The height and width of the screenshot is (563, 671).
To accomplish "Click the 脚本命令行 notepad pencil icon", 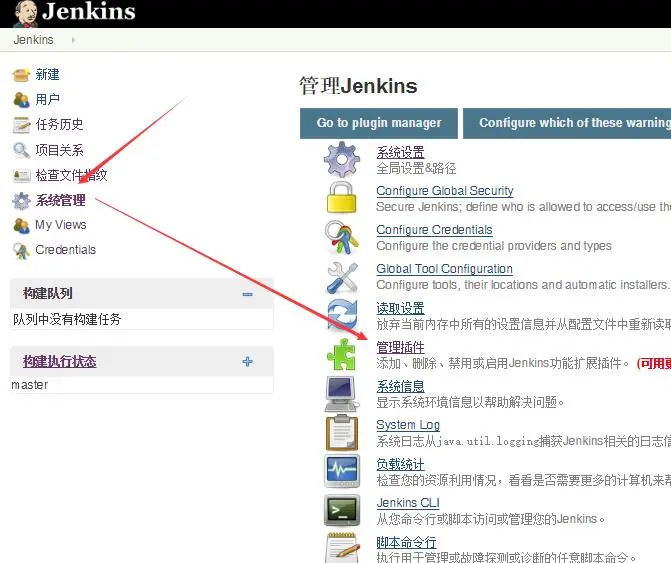I will click(341, 548).
